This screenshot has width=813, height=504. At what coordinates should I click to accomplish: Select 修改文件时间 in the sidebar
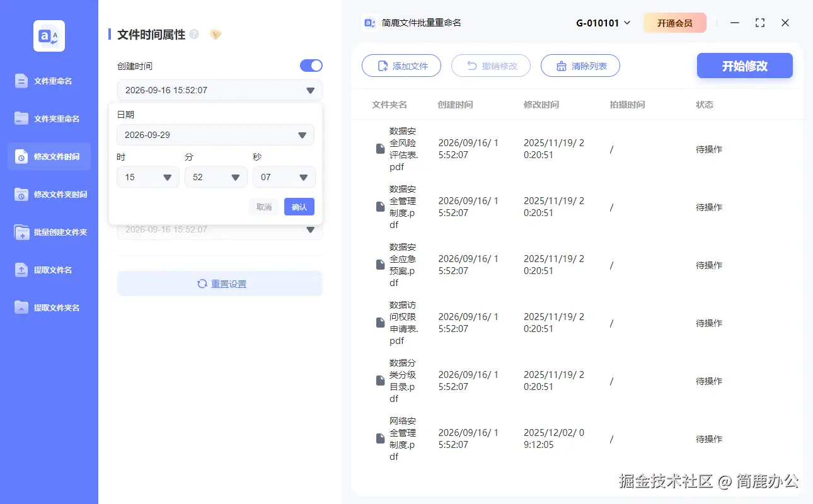pyautogui.click(x=49, y=157)
